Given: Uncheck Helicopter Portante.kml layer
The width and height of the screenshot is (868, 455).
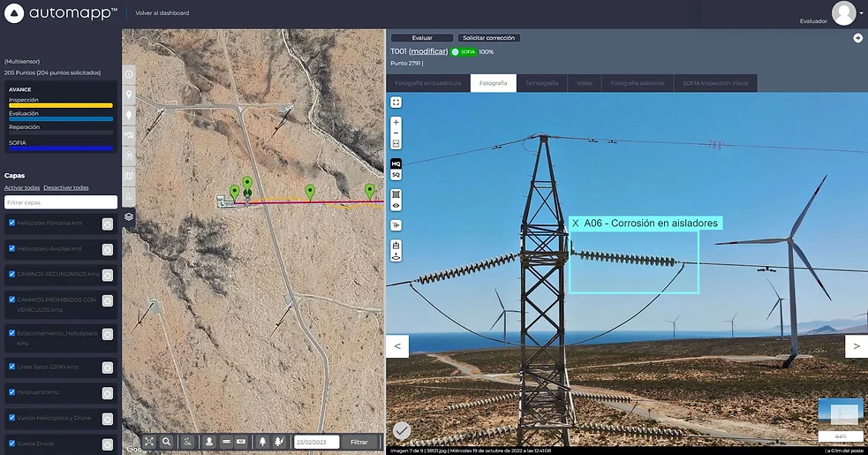Looking at the screenshot, I should (x=11, y=223).
